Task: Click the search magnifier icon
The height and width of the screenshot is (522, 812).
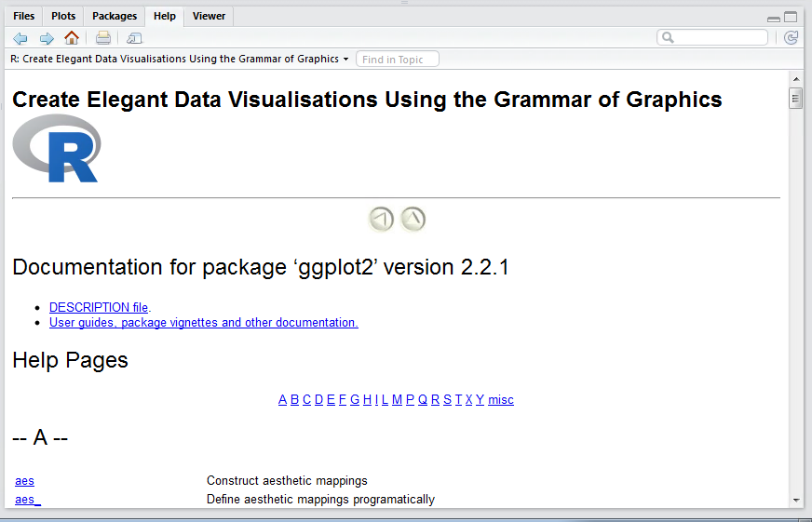Action: [x=668, y=38]
